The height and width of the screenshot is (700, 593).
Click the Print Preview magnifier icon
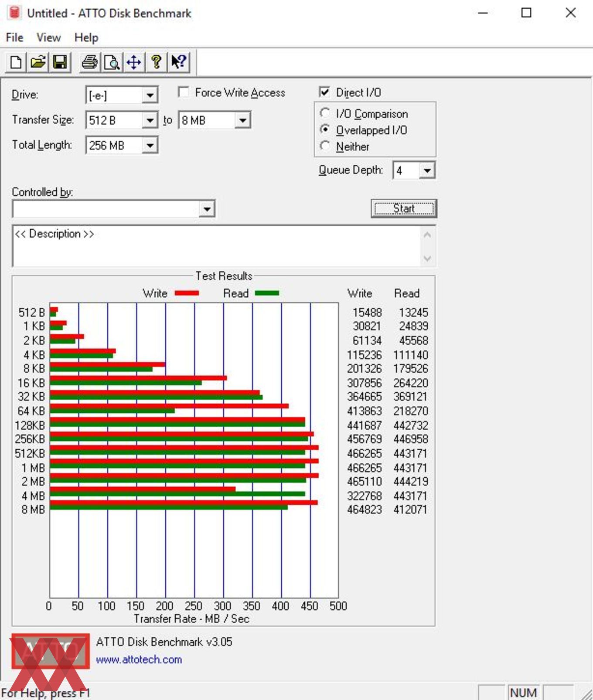[112, 62]
